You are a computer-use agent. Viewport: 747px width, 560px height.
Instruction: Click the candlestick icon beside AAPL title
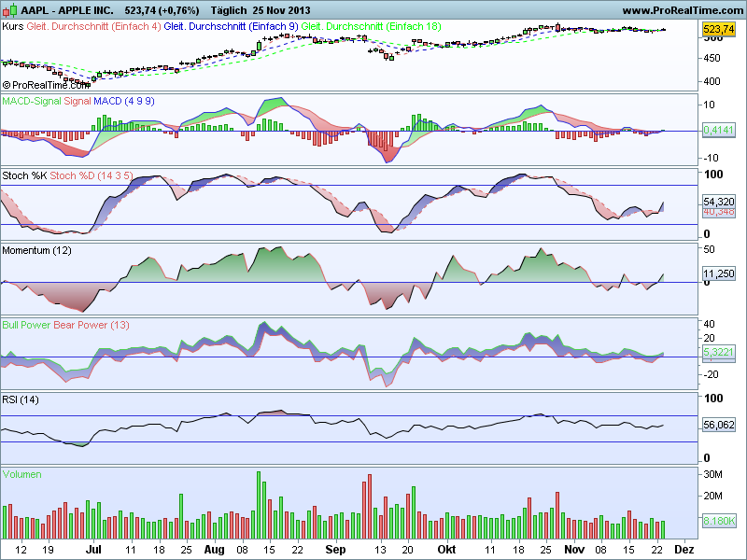coord(10,9)
